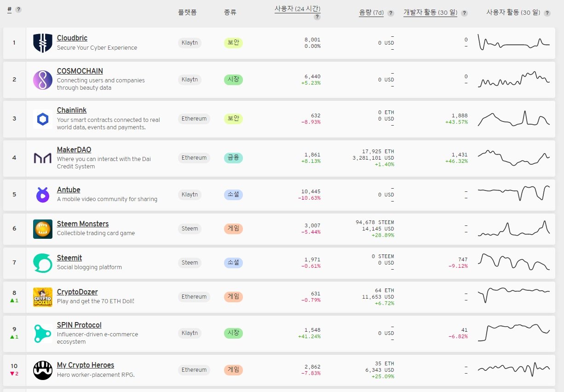Click 소셜 category tag in Antube row
564x392 pixels.
coord(233,195)
